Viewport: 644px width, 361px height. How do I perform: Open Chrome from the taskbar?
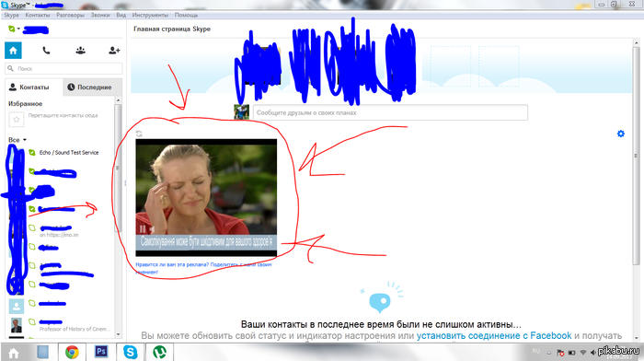click(72, 353)
